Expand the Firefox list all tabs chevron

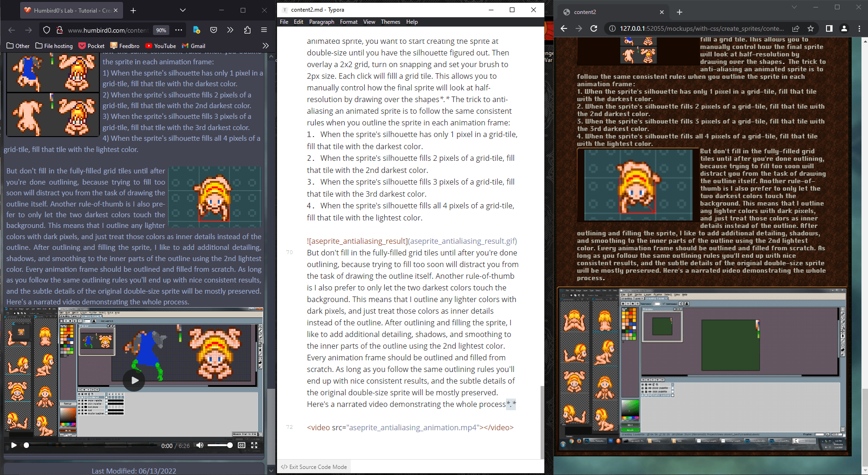point(183,10)
